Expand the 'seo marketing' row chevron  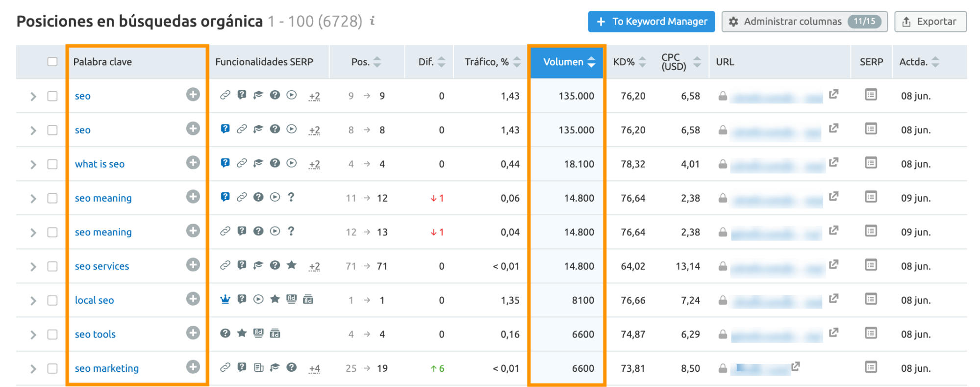(33, 369)
